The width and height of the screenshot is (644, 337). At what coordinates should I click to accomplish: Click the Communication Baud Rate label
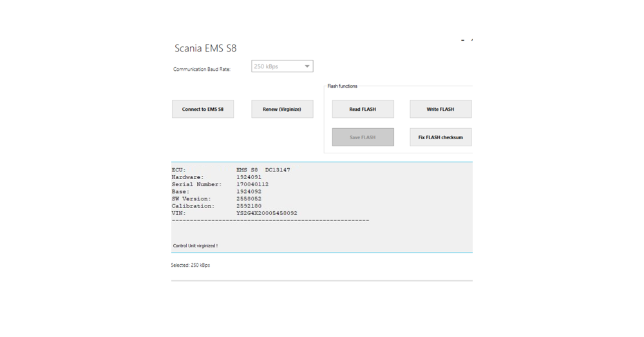click(x=202, y=69)
